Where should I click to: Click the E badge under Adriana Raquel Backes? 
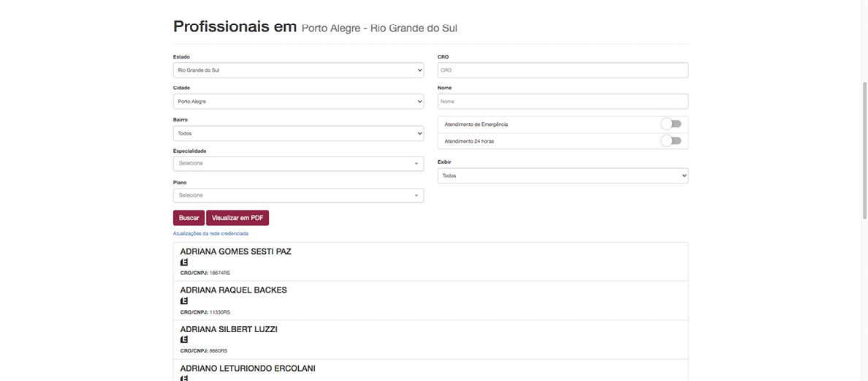point(184,301)
